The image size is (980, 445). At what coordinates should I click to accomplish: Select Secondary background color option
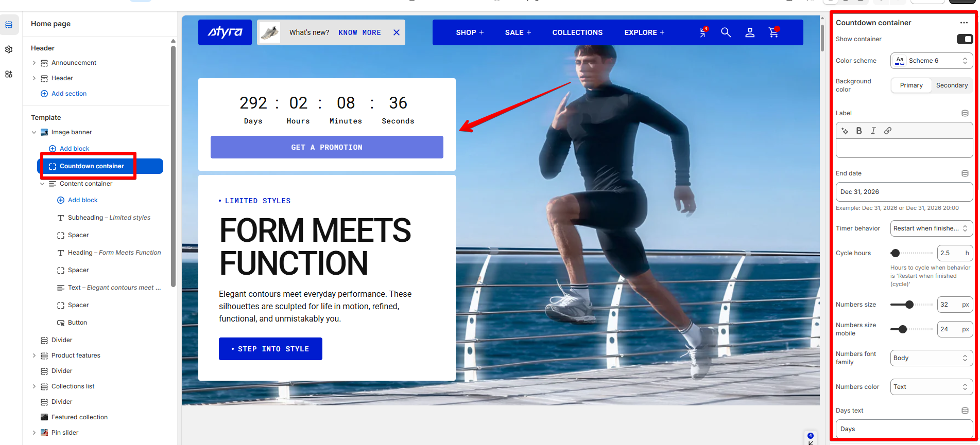(952, 85)
